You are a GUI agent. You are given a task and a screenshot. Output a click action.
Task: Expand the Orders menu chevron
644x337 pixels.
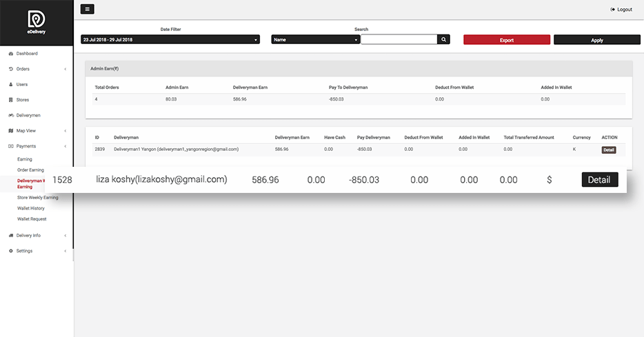click(x=66, y=69)
